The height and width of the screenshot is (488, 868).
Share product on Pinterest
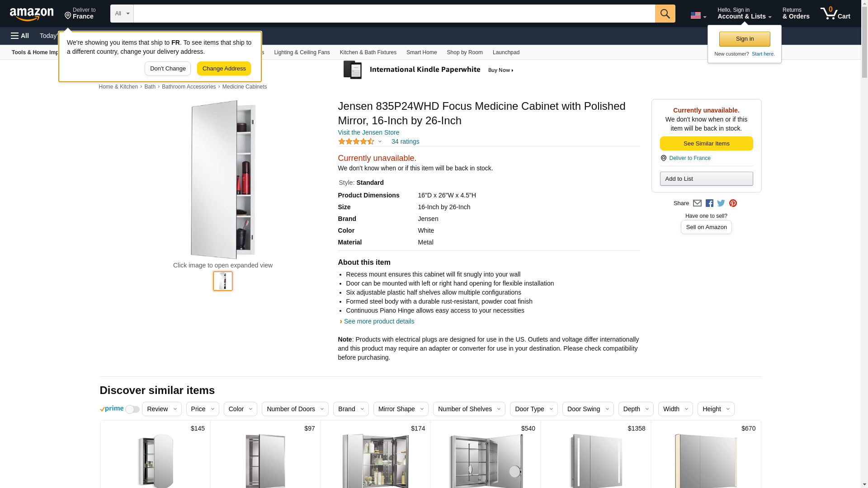point(733,203)
